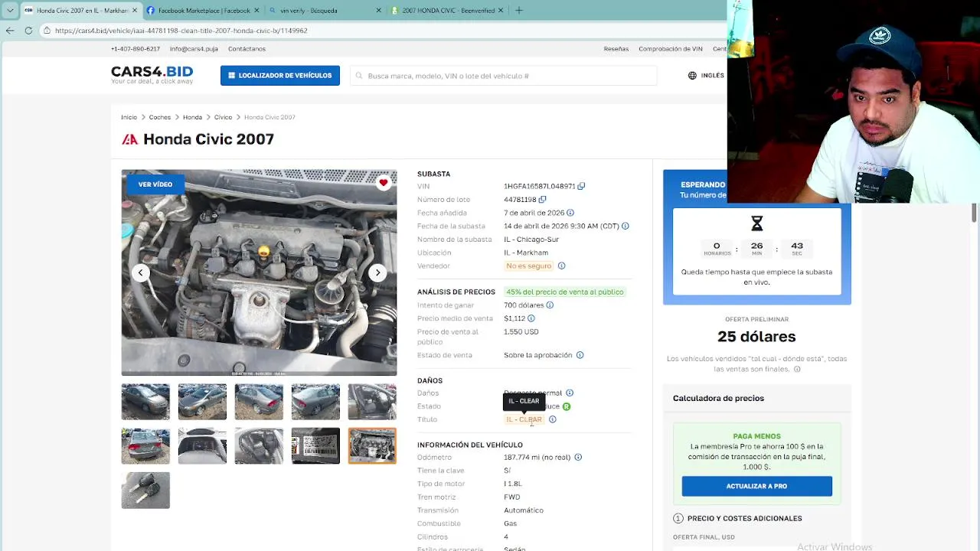The height and width of the screenshot is (551, 980).
Task: Close the vin verify search tab
Action: [x=378, y=11]
